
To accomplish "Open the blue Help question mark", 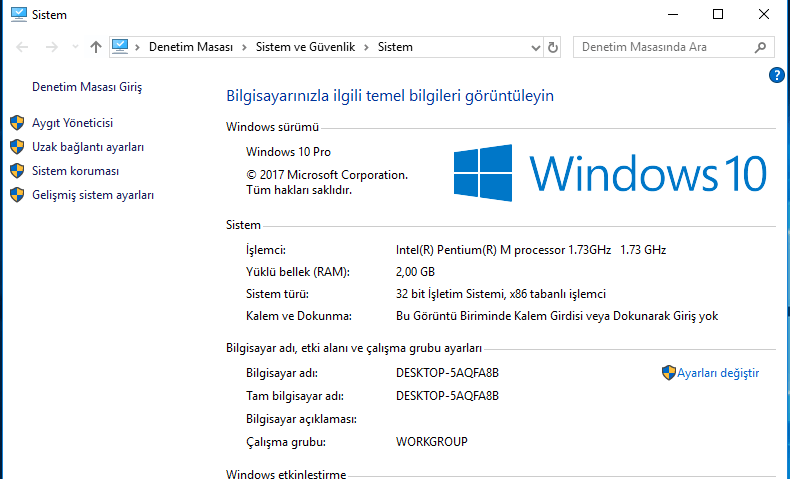I will pyautogui.click(x=776, y=76).
